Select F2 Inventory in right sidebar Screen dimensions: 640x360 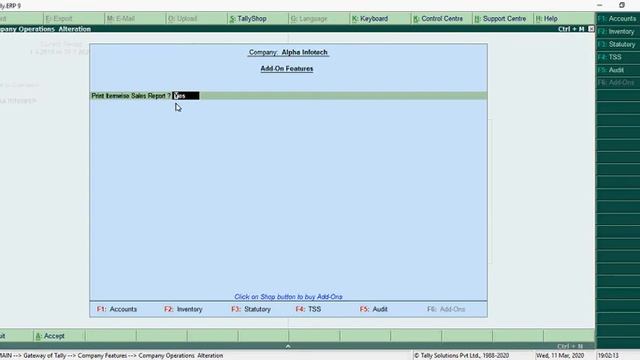point(618,31)
